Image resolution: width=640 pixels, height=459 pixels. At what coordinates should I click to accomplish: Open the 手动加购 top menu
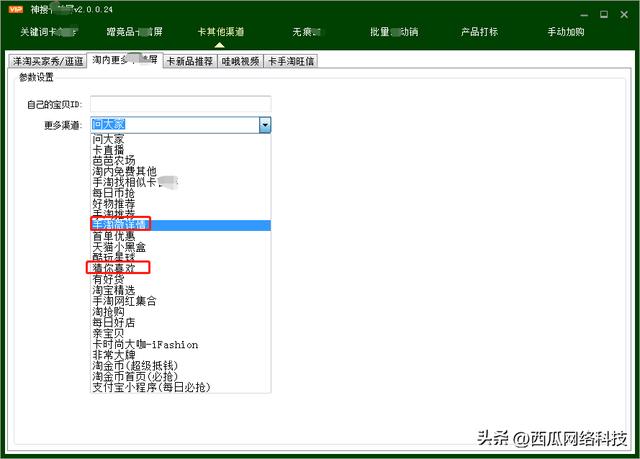coord(566,32)
